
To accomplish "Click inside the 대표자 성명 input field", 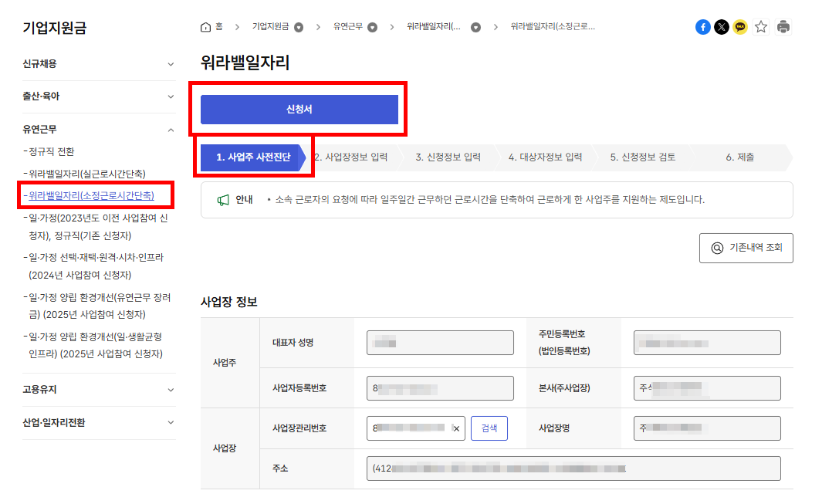I will (440, 342).
